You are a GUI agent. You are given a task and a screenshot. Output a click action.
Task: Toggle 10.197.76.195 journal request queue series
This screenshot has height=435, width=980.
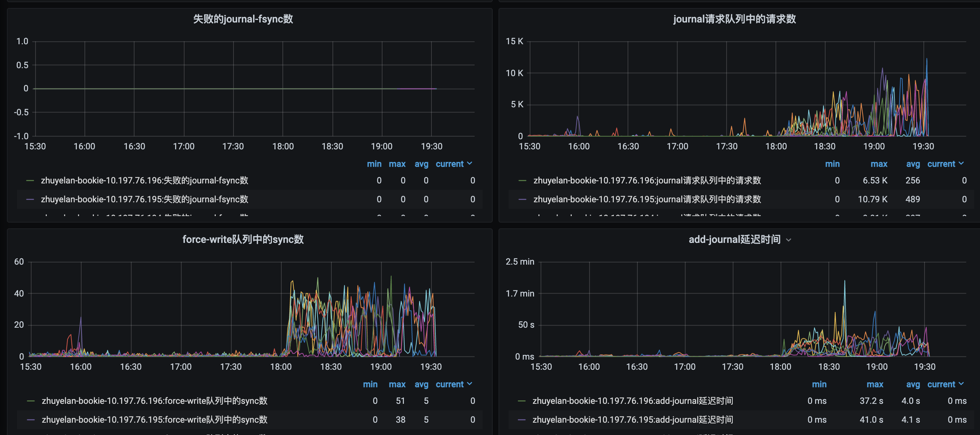click(x=647, y=200)
